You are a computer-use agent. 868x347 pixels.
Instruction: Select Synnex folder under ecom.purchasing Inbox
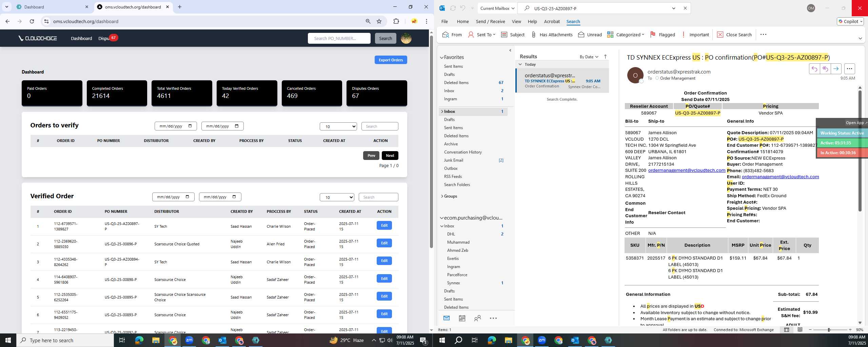pyautogui.click(x=453, y=283)
